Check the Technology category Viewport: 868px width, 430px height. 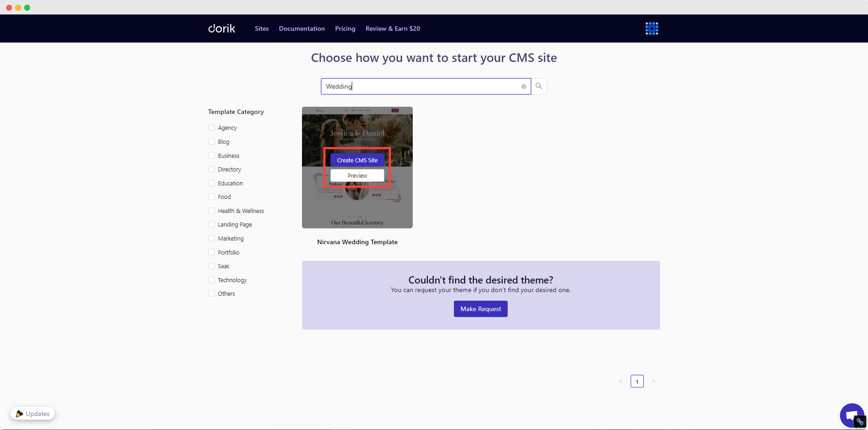tap(212, 280)
